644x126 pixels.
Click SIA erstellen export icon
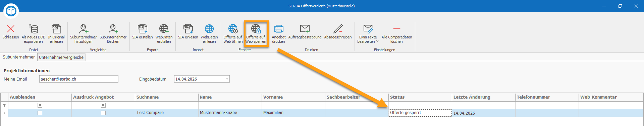pyautogui.click(x=142, y=29)
